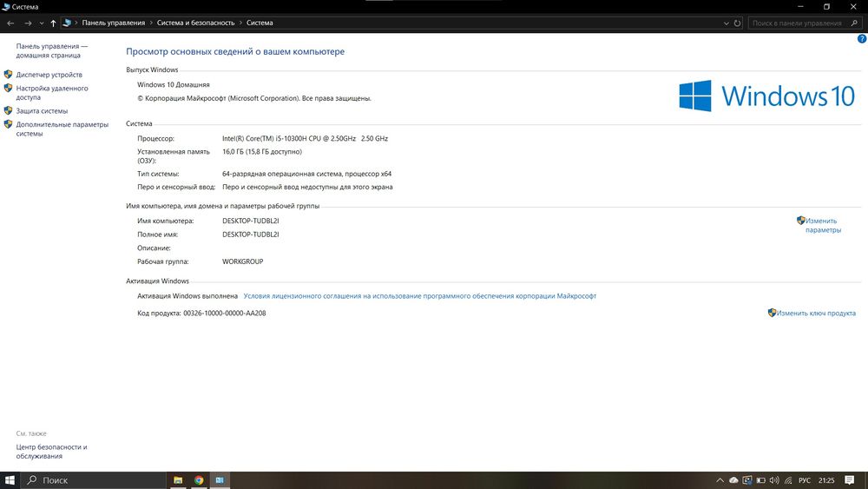Click the product code '00326-10000-00000-AA208'
The image size is (868, 489).
(224, 314)
